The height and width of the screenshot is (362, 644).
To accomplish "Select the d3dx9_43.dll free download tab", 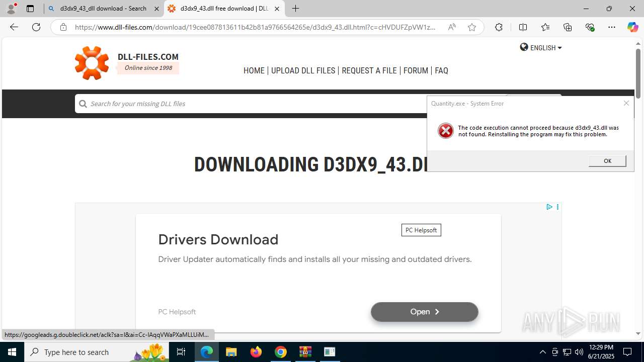I will [x=224, y=9].
